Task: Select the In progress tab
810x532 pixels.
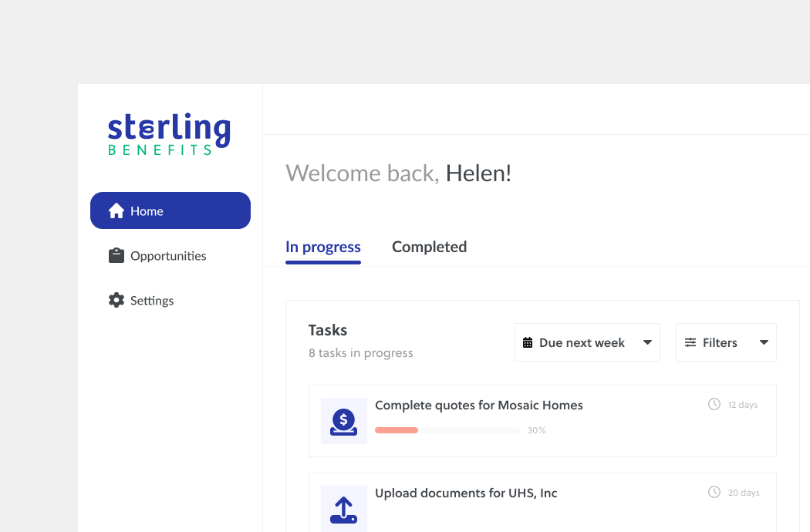Action: [323, 247]
